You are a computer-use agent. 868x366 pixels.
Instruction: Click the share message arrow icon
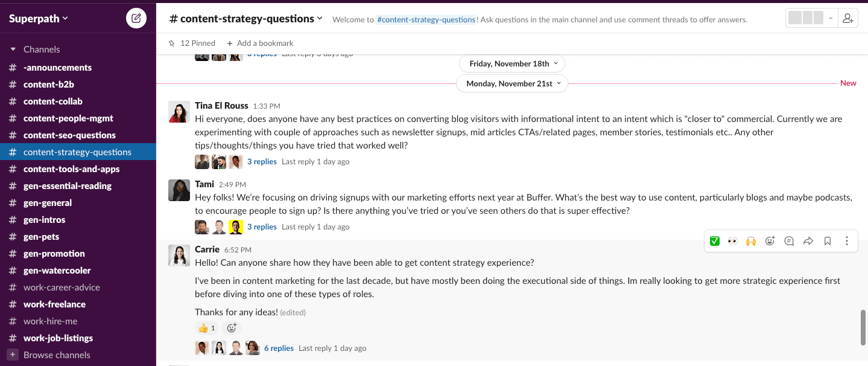pos(808,241)
